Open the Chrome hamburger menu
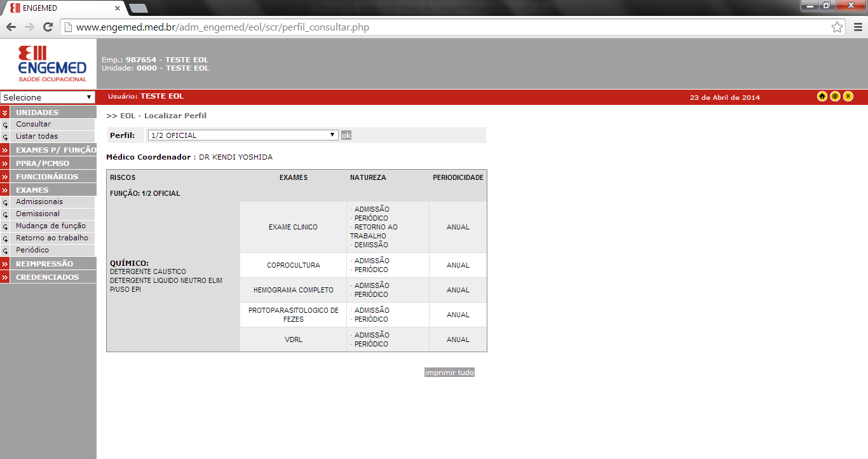 pos(857,27)
